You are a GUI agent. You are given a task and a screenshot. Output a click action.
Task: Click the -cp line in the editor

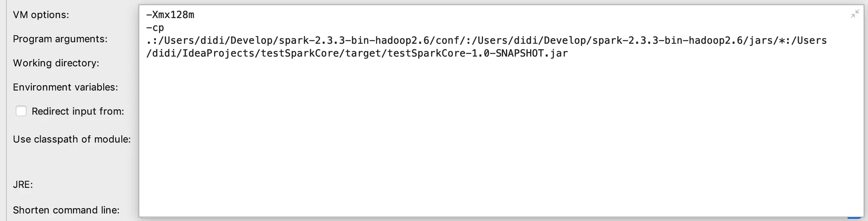click(154, 27)
